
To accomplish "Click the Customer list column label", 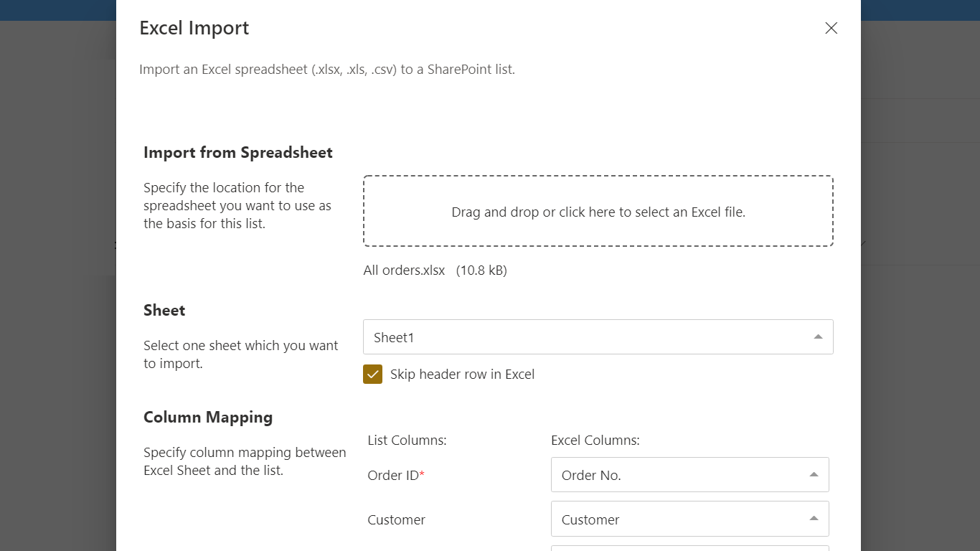I will 396,519.
